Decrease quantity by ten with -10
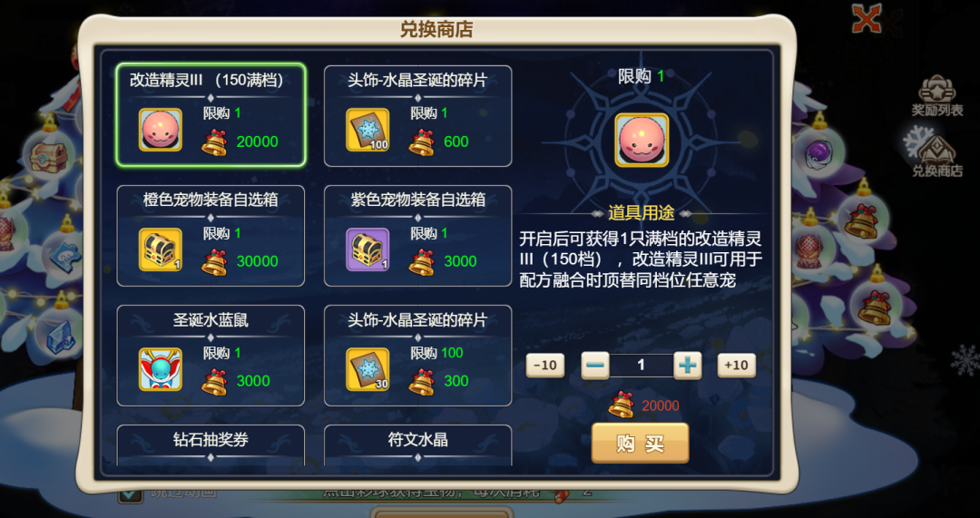Viewport: 980px width, 518px height. pyautogui.click(x=545, y=366)
